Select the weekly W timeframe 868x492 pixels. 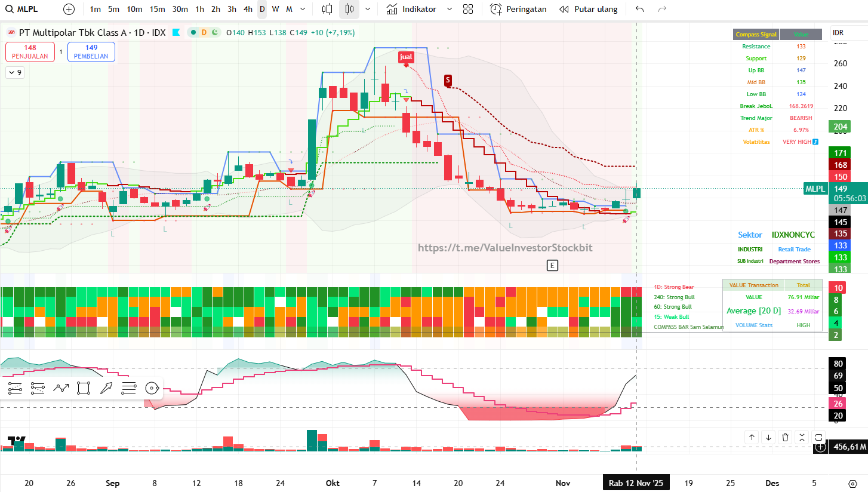275,9
